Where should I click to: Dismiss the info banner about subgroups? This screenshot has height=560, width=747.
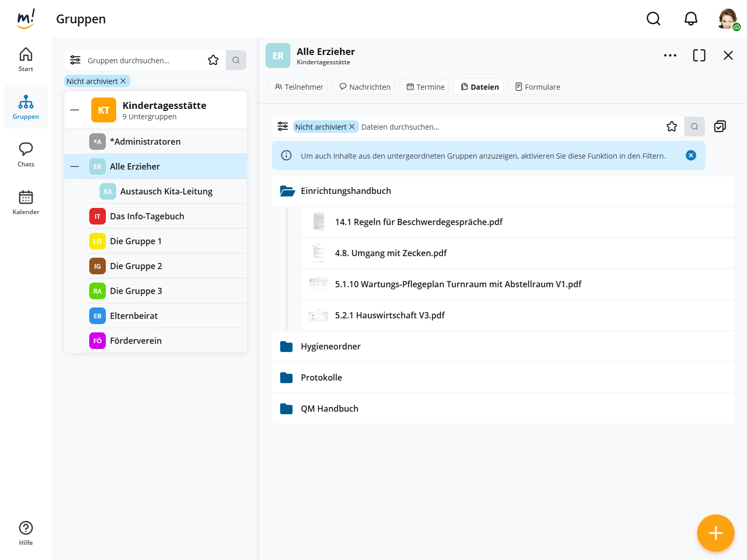coord(690,156)
